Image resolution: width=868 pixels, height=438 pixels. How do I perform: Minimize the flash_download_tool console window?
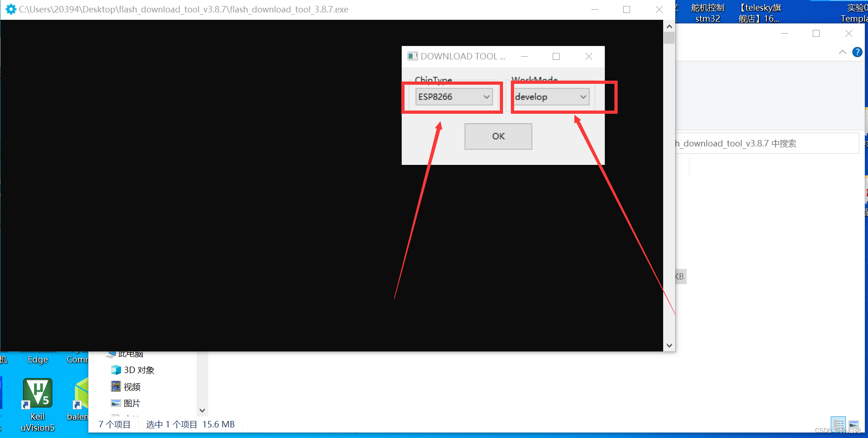click(x=595, y=9)
